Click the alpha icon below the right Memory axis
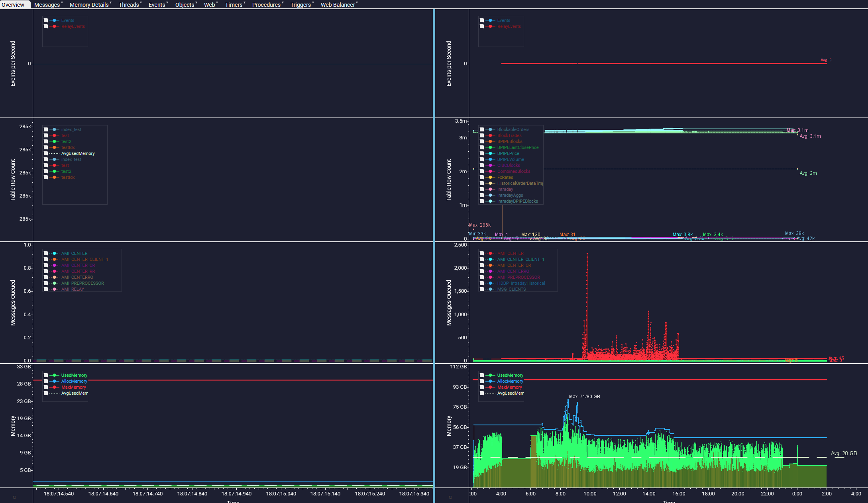The width and height of the screenshot is (868, 503). 450,497
